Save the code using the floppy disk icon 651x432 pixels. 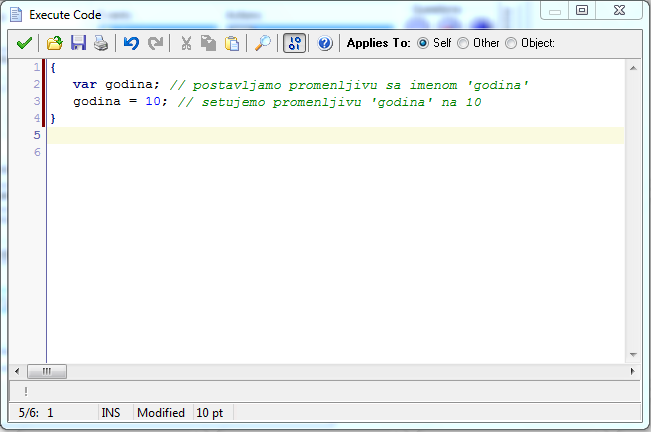click(78, 43)
